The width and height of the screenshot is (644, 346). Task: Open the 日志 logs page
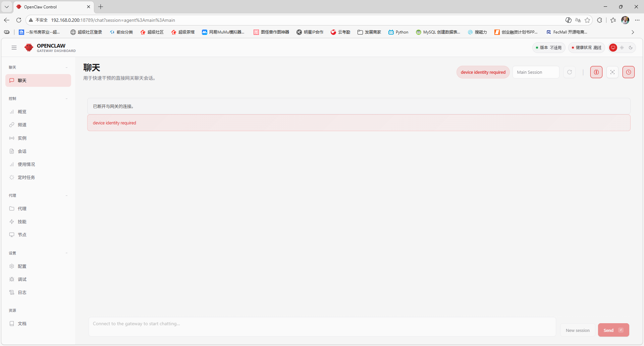[x=22, y=292]
